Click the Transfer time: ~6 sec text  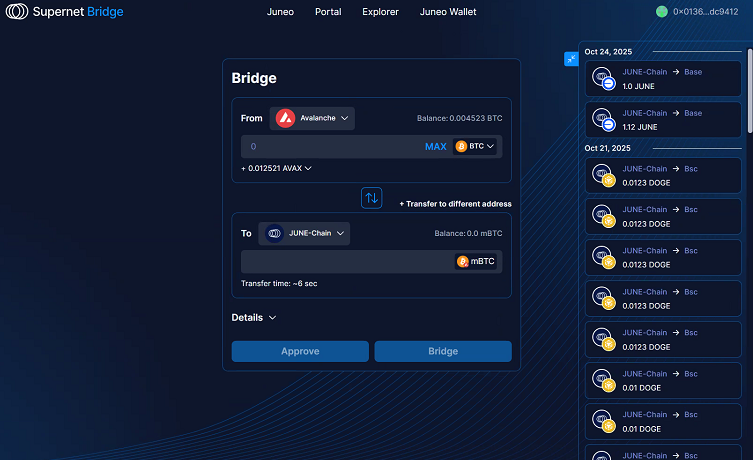(x=279, y=284)
